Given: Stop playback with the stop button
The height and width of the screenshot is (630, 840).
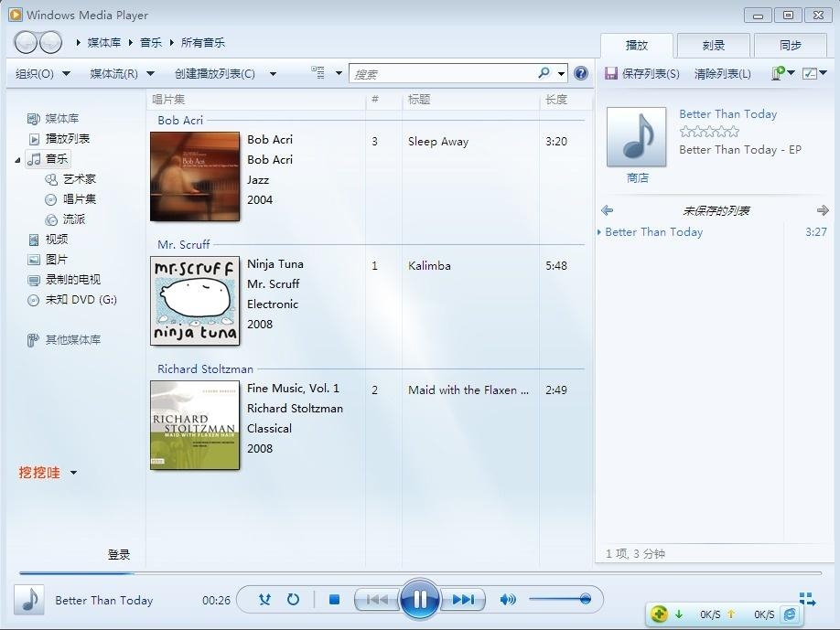Looking at the screenshot, I should [x=334, y=600].
